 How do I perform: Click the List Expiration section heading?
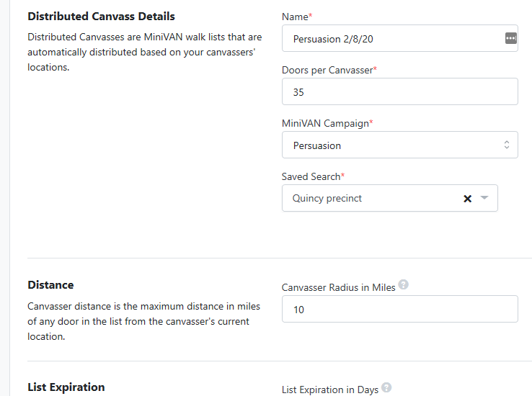[x=66, y=387]
